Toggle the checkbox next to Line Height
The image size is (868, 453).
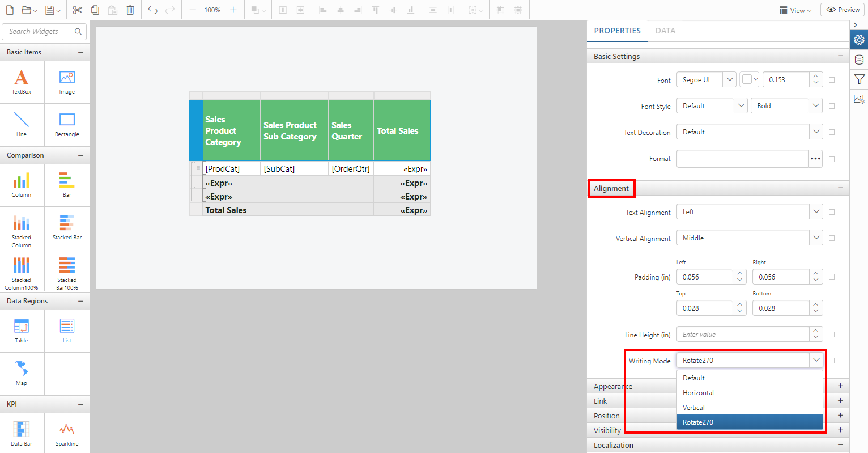[832, 335]
